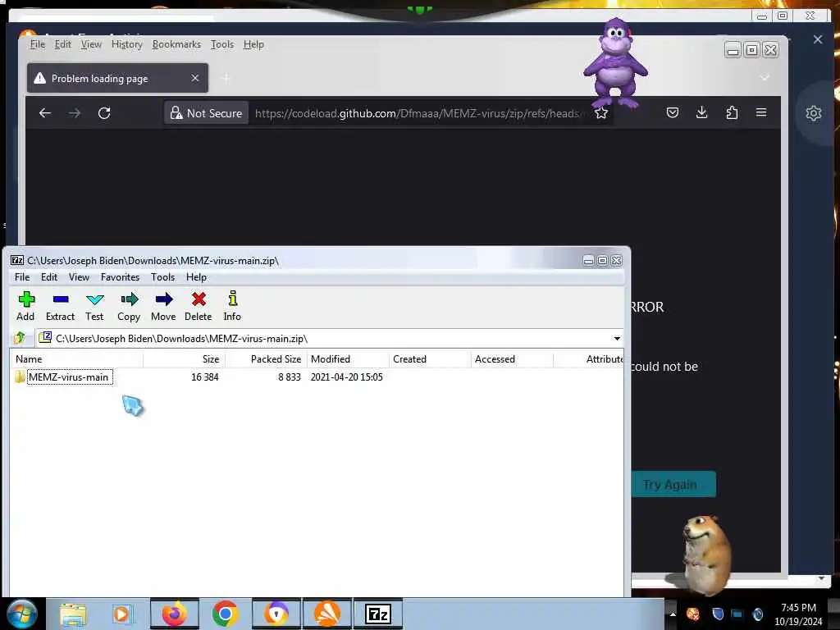840x630 pixels.
Task: Go forward in Firefox
Action: [x=75, y=113]
